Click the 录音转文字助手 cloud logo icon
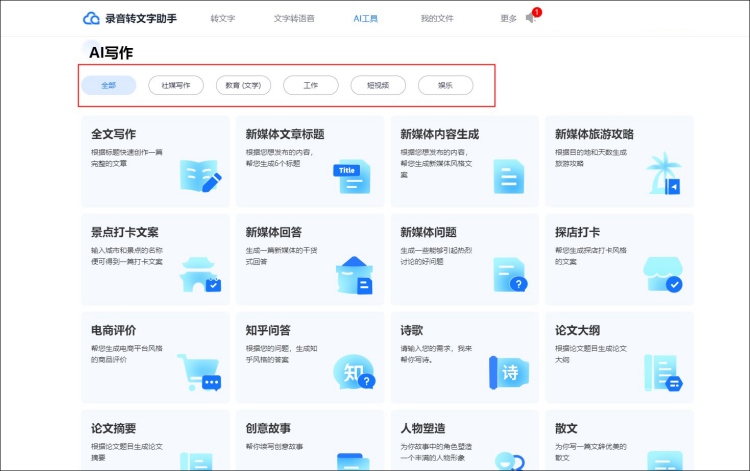Image resolution: width=750 pixels, height=471 pixels. 91,19
